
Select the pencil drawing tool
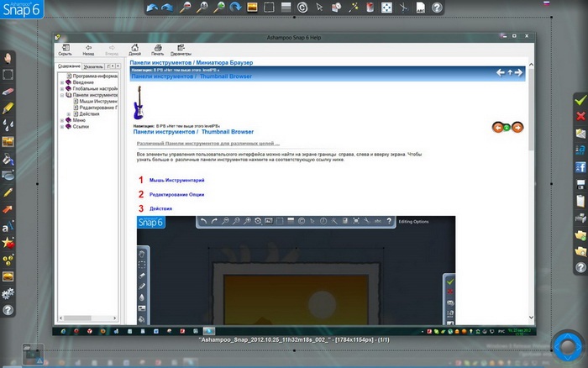(x=8, y=192)
